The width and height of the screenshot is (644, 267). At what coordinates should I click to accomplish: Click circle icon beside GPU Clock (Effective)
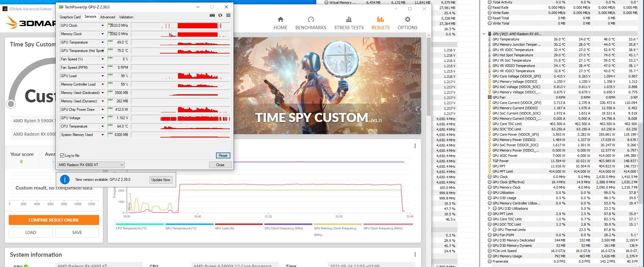[x=489, y=182]
